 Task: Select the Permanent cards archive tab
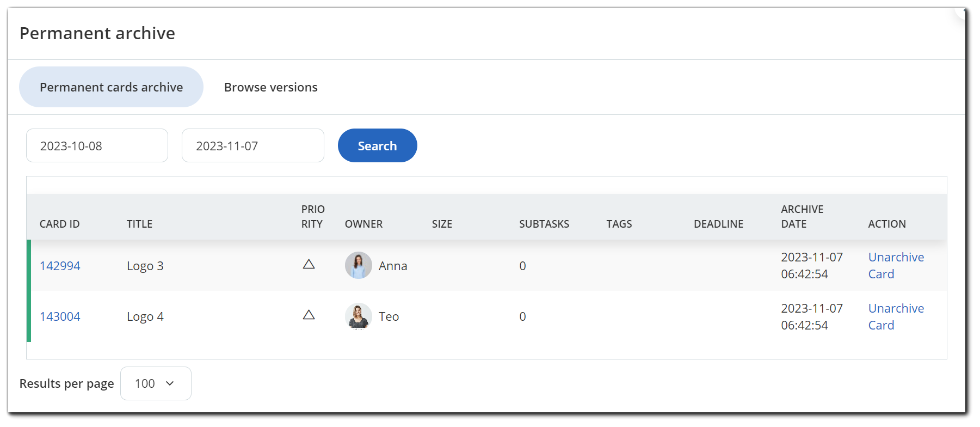(x=111, y=87)
